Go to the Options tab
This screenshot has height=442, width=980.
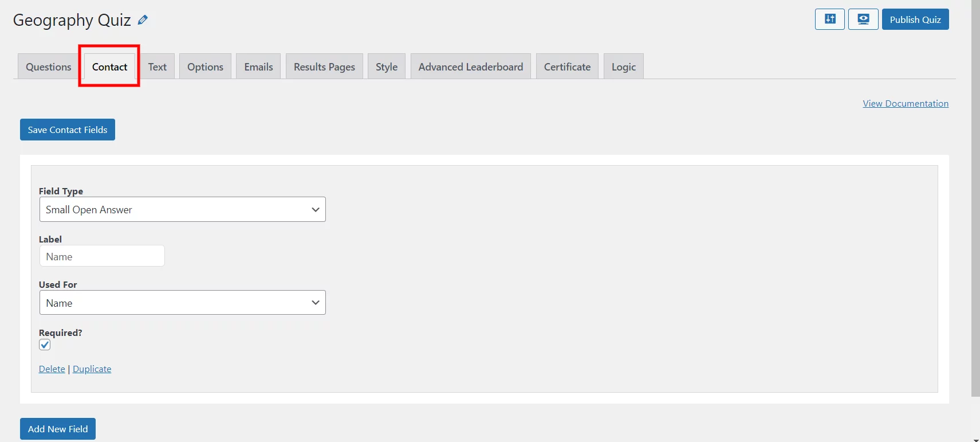[205, 67]
